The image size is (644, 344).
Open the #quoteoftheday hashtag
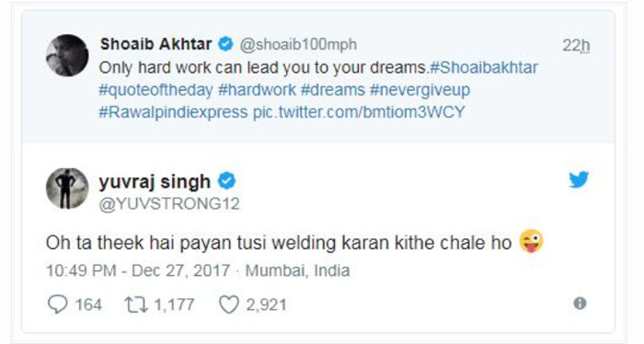click(x=155, y=90)
